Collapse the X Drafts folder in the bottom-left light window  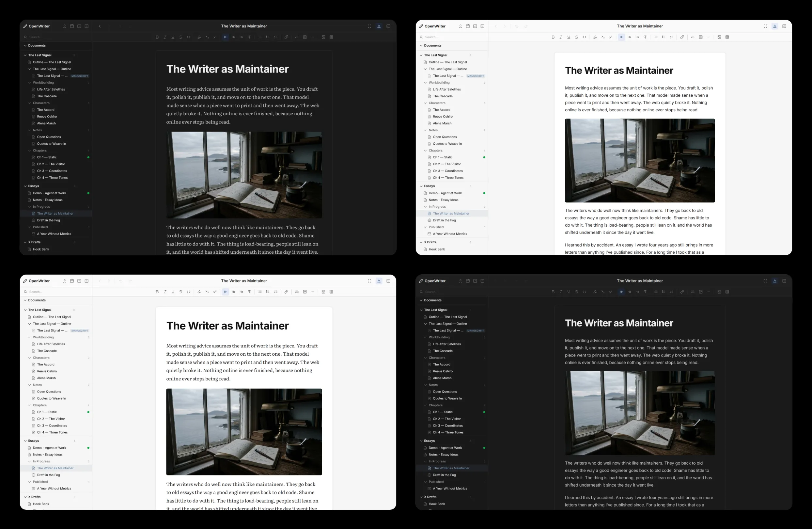(x=25, y=497)
